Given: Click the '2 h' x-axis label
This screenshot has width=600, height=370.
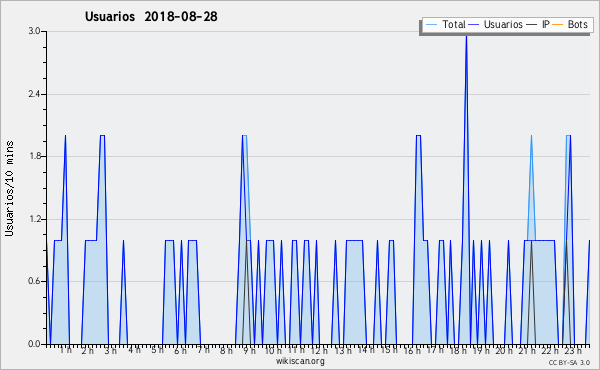Looking at the screenshot, I should [88, 351].
